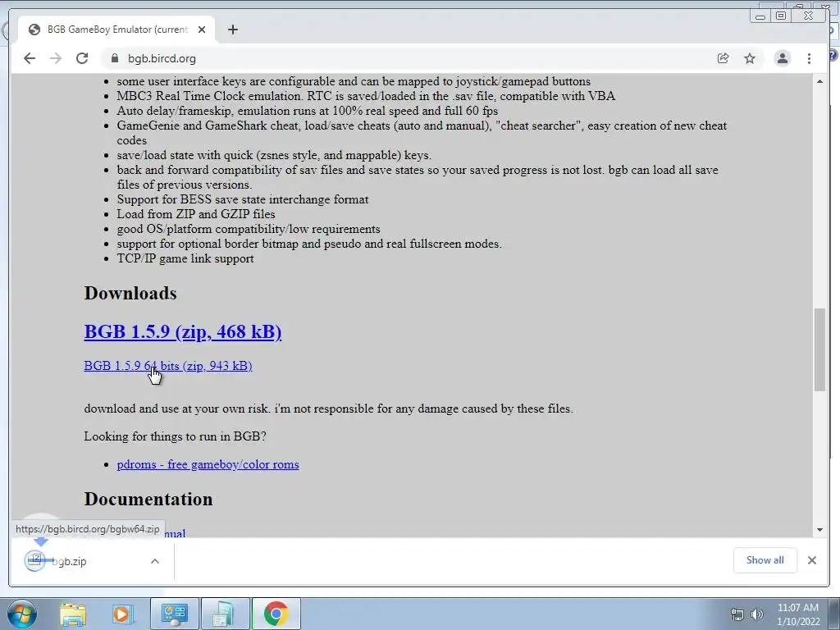Open the Windows Start menu
This screenshot has width=840, height=630.
tap(21, 614)
